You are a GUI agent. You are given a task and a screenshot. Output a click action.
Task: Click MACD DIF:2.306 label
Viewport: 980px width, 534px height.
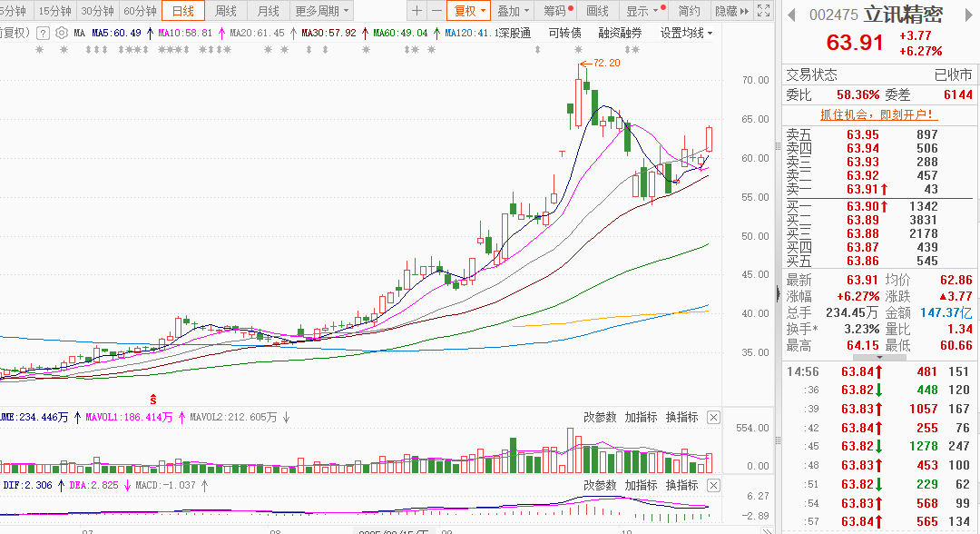point(27,485)
